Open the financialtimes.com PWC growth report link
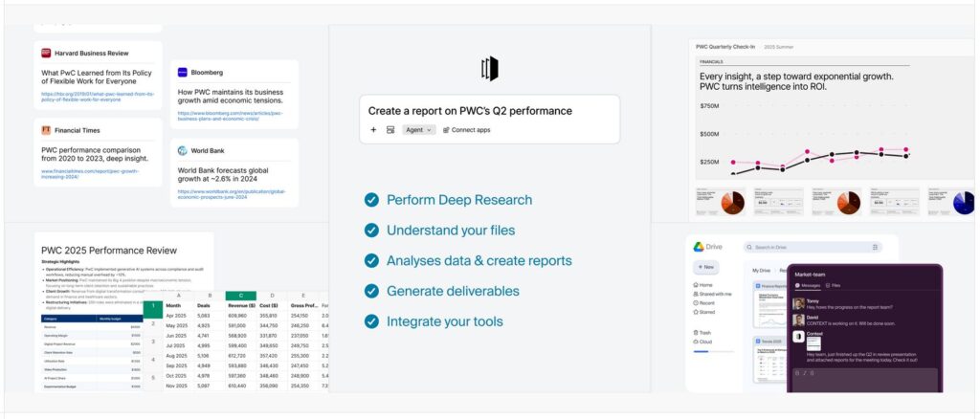Viewport: 980px width, 419px height. click(90, 174)
